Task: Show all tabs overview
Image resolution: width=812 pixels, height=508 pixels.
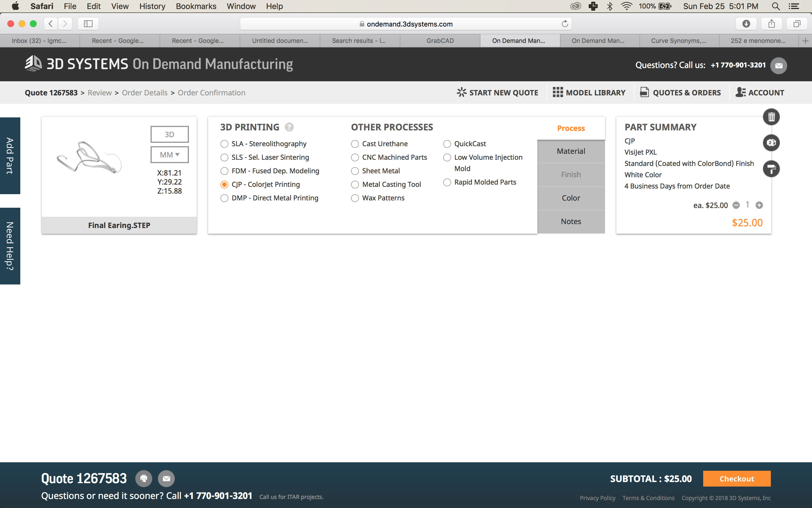Action: pos(797,23)
